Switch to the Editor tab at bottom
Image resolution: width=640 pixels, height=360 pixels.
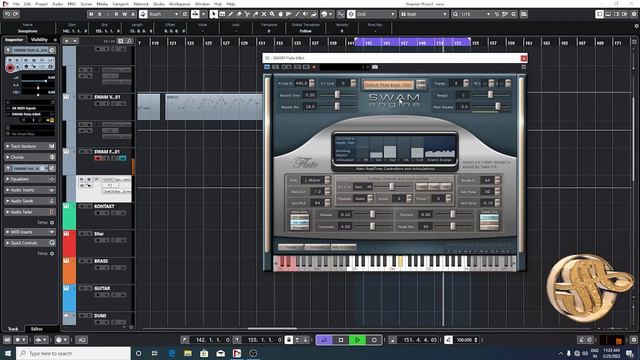(x=37, y=329)
